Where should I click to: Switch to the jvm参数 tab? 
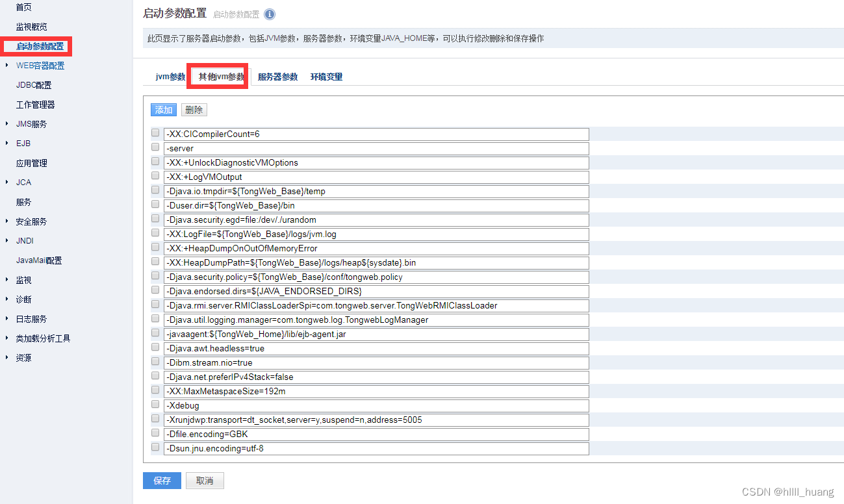tap(170, 76)
